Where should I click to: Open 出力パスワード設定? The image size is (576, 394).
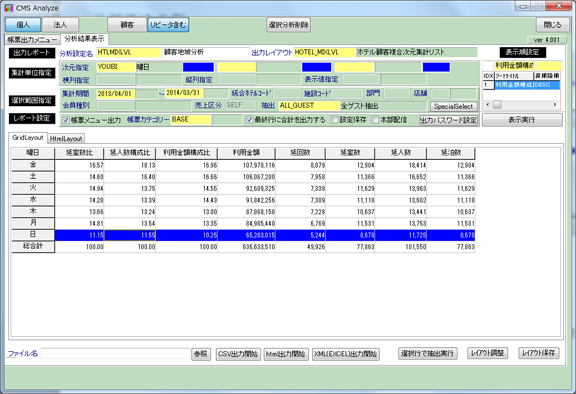tap(449, 120)
